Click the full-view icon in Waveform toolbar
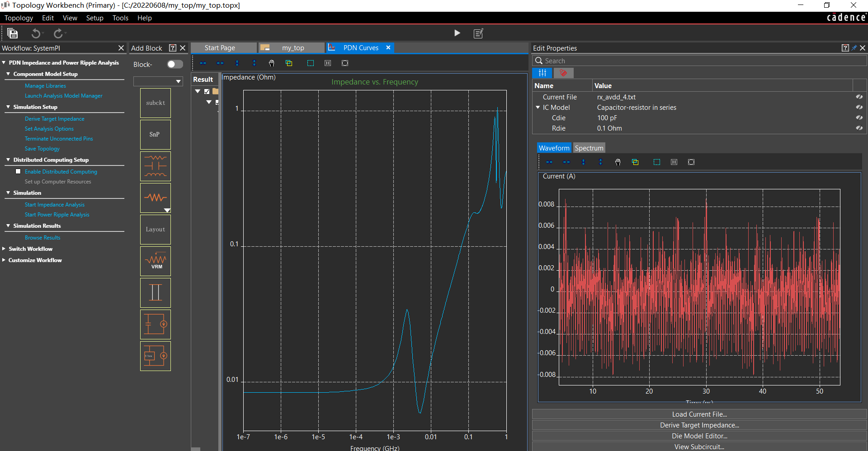The width and height of the screenshot is (868, 451). [691, 162]
